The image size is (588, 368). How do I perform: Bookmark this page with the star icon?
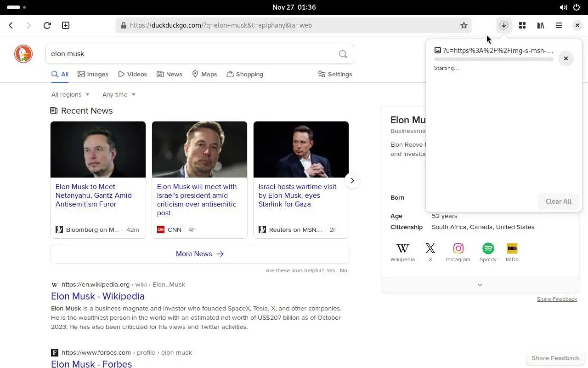[464, 25]
